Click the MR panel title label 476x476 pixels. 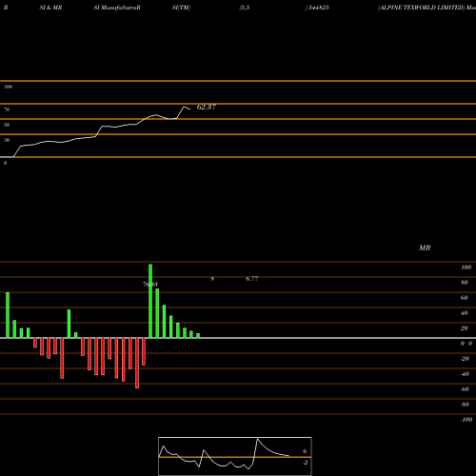tap(425, 248)
